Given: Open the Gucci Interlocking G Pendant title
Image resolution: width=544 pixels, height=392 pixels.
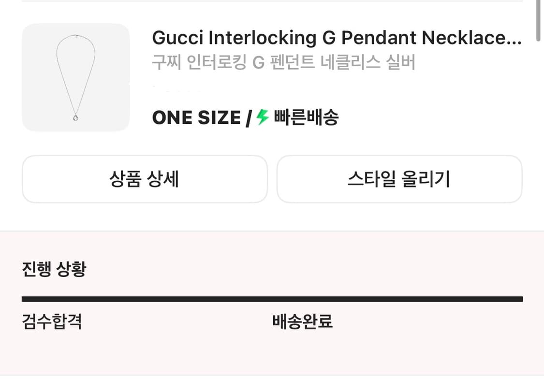Looking at the screenshot, I should coord(337,38).
